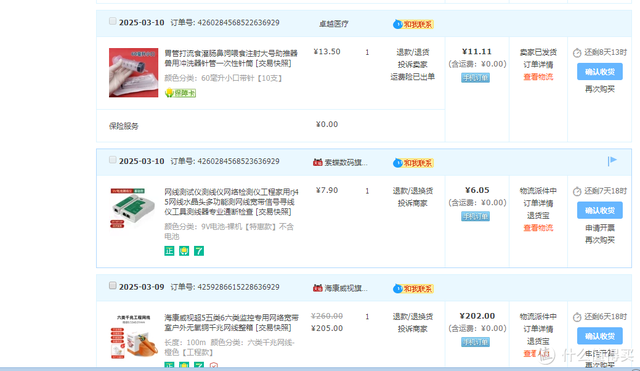Check the box for order 4260284568522636929
This screenshot has height=371, width=640.
pos(113,21)
